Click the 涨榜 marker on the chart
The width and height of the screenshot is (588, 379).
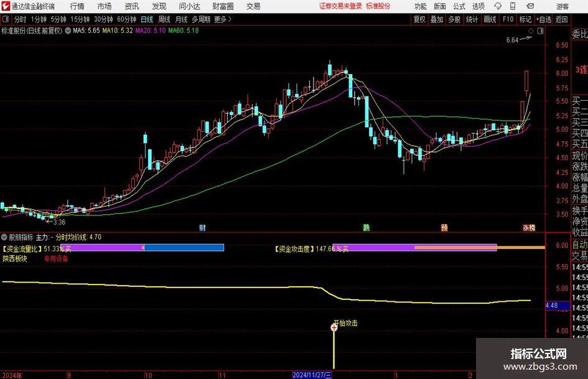[529, 227]
